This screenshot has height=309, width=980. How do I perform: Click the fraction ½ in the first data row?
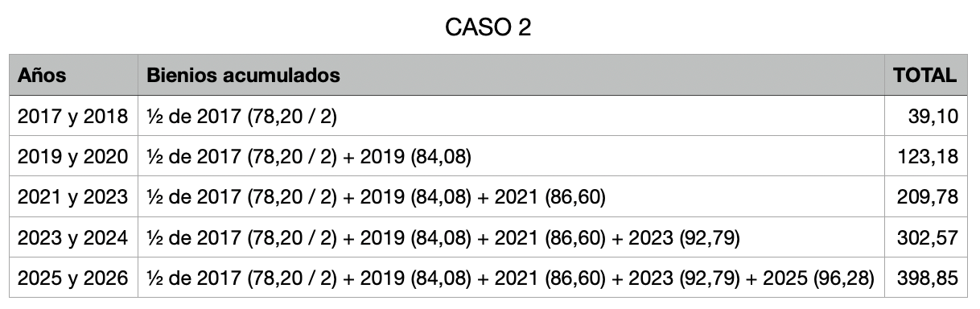(x=153, y=117)
